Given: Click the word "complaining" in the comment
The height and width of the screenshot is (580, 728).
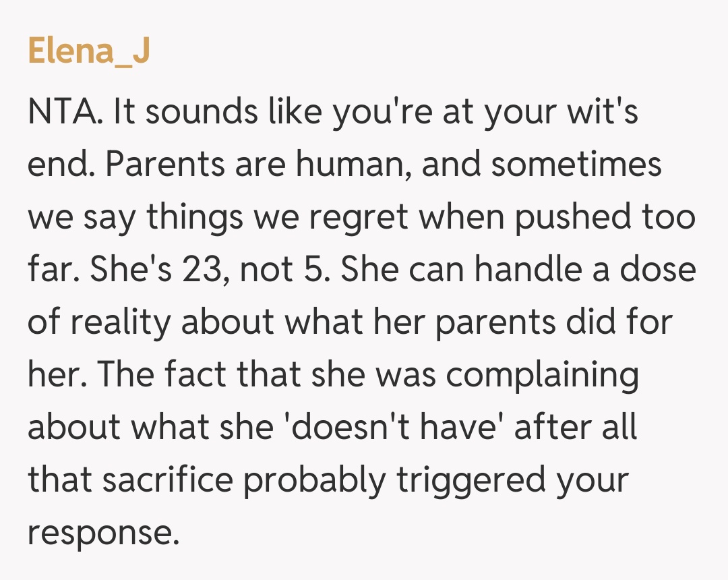Looking at the screenshot, I should (x=542, y=375).
